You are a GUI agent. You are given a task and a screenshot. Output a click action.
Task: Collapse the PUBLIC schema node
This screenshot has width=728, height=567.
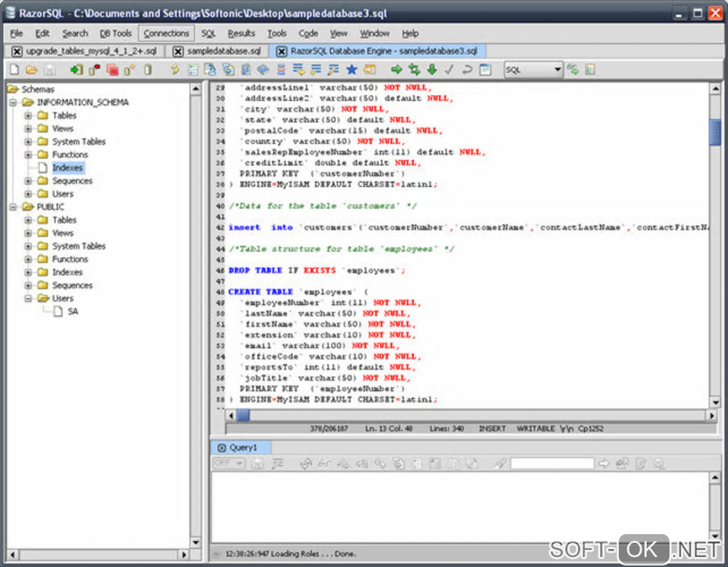pos(12,207)
